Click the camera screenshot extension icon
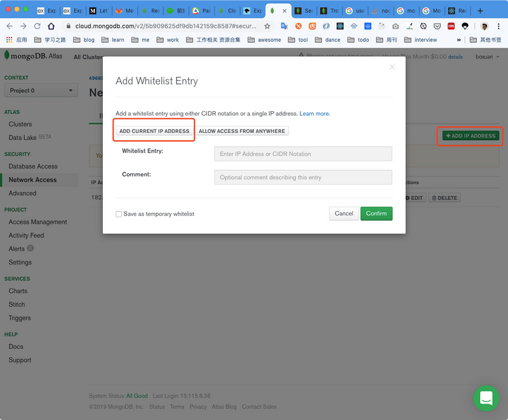 [396, 26]
